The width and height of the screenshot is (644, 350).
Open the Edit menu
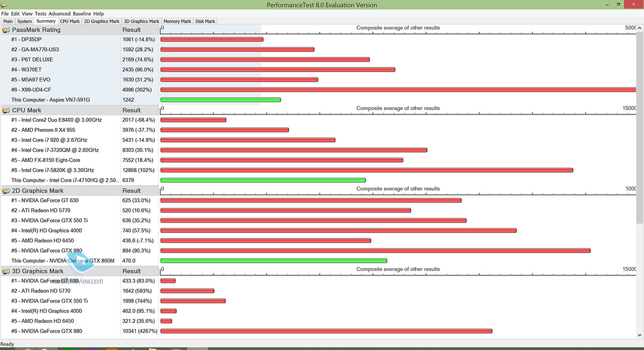[x=15, y=14]
